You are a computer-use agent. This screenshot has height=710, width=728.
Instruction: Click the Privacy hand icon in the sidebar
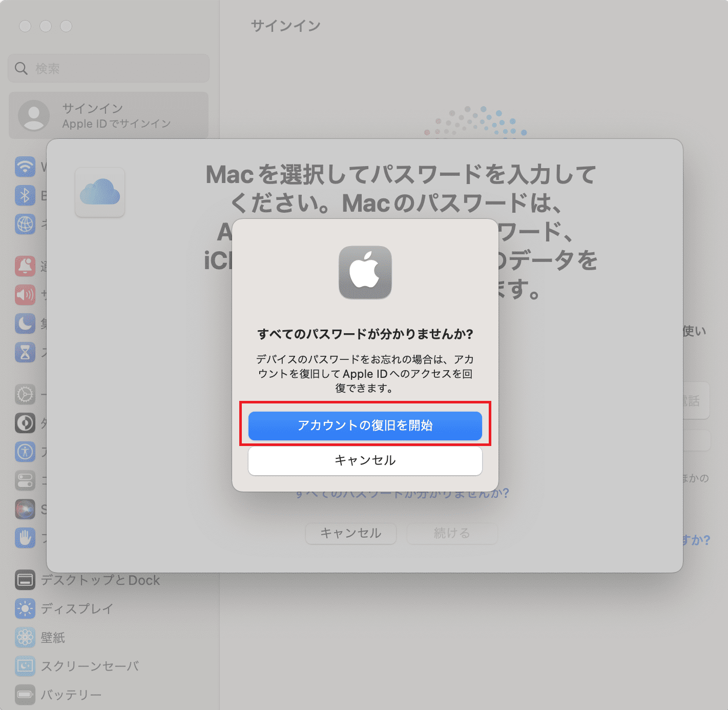[25, 538]
